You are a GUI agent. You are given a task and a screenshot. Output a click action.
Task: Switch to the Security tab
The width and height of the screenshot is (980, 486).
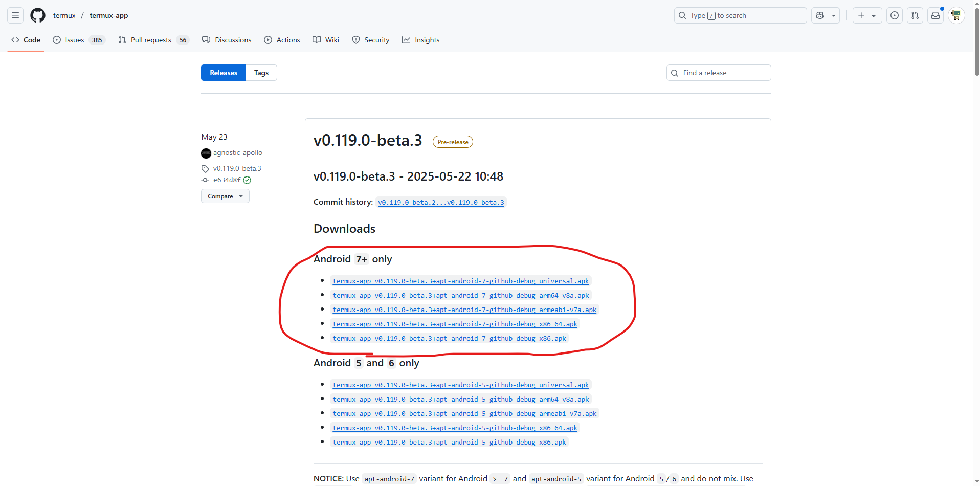pos(371,40)
